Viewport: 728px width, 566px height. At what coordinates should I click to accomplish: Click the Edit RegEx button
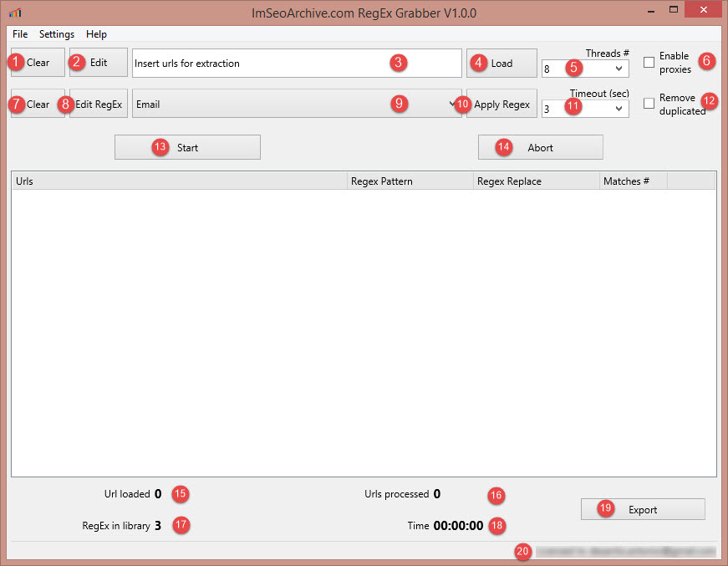coord(99,104)
